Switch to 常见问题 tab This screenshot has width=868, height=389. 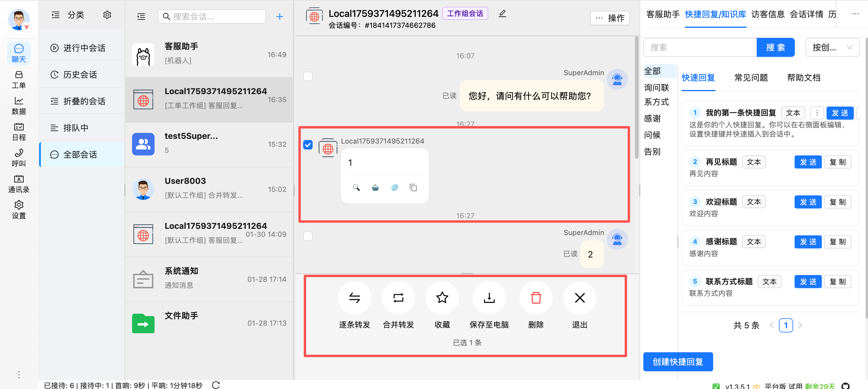(751, 78)
